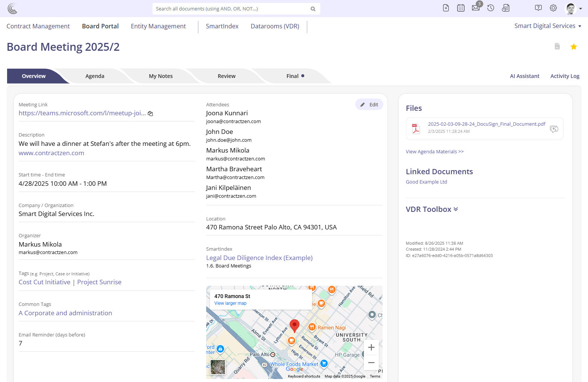Open user account dropdown arrow
This screenshot has width=588, height=382.
(581, 9)
